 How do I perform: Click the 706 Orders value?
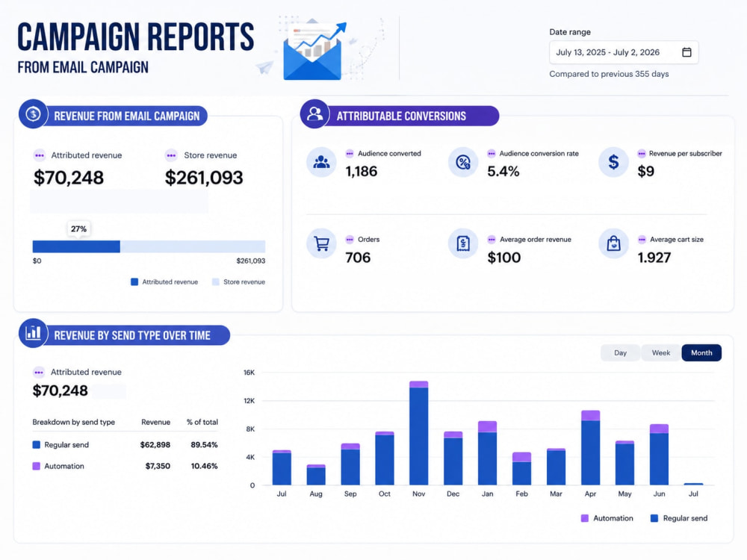point(358,258)
